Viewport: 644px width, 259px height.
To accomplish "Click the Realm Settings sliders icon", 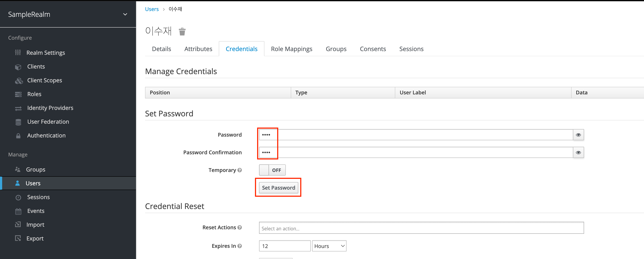I will click(18, 53).
